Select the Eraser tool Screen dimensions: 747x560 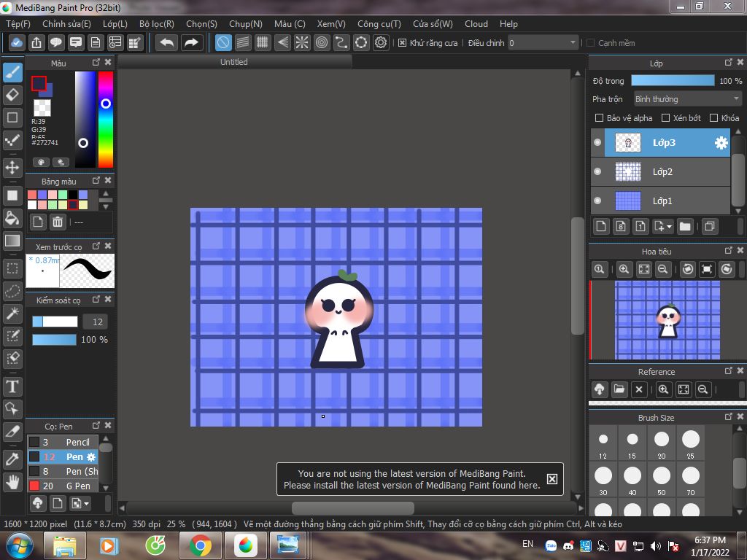click(12, 95)
